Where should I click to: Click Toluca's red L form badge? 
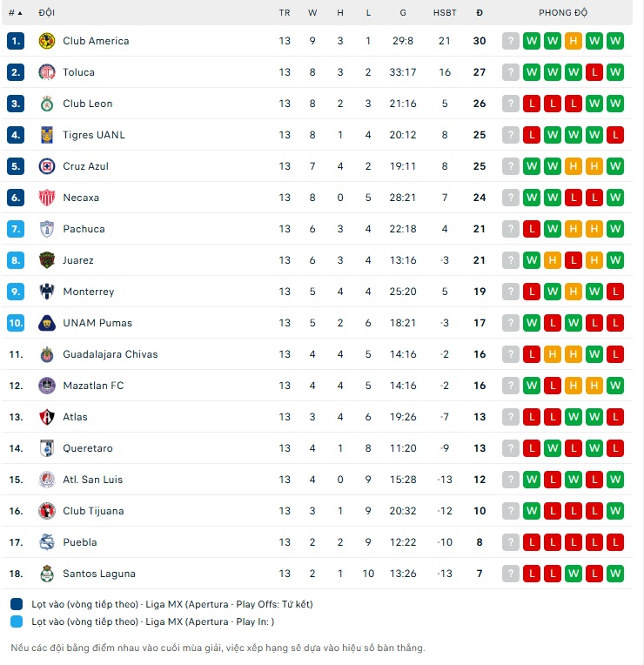[594, 72]
